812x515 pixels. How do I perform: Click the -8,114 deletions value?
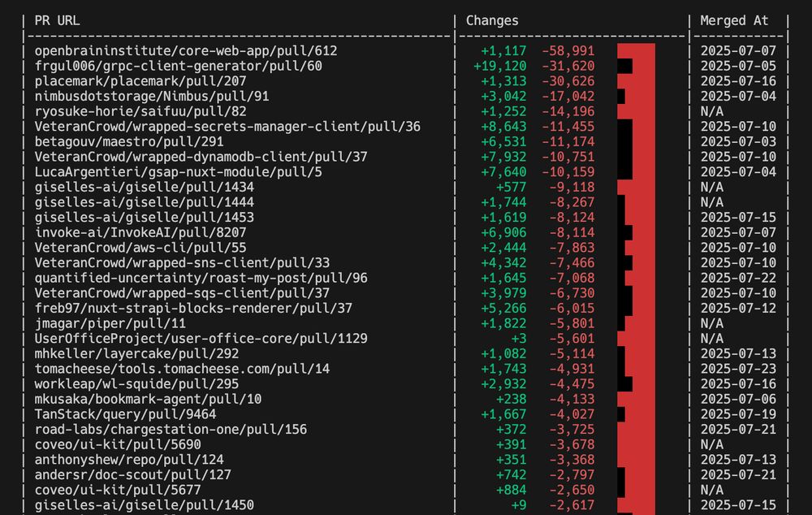click(572, 232)
